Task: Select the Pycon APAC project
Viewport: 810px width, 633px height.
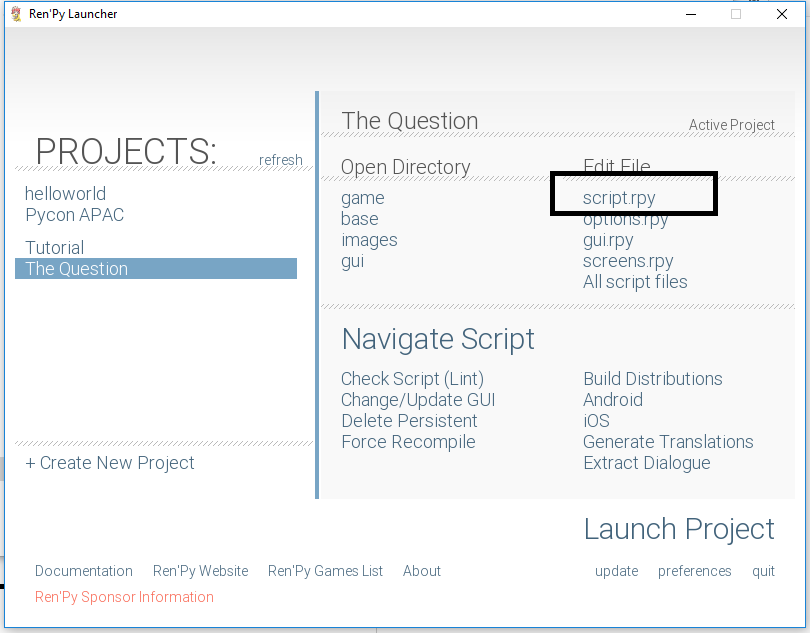Action: point(75,215)
